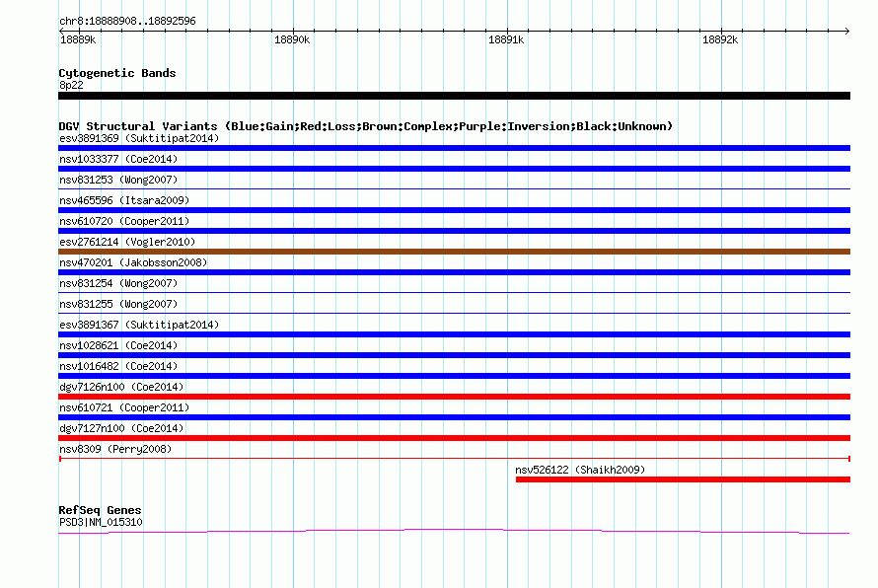This screenshot has width=878, height=588.
Task: Click the 18890k ruler label
Action: tap(292, 40)
